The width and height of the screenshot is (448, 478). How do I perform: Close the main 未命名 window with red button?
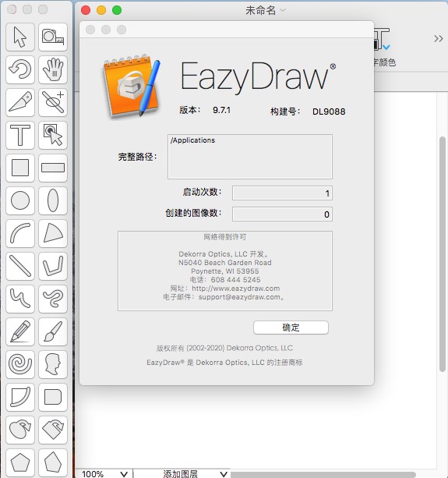(86, 10)
